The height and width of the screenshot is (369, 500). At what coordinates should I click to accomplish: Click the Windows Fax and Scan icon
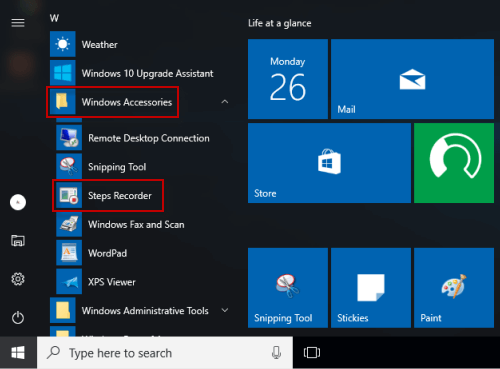click(x=69, y=224)
